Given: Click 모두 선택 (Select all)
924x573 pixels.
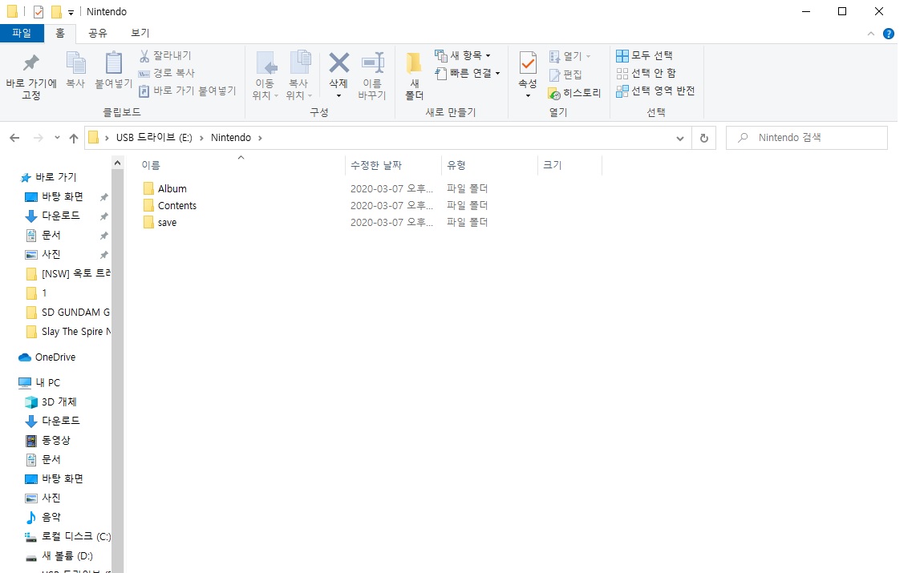Looking at the screenshot, I should (644, 55).
